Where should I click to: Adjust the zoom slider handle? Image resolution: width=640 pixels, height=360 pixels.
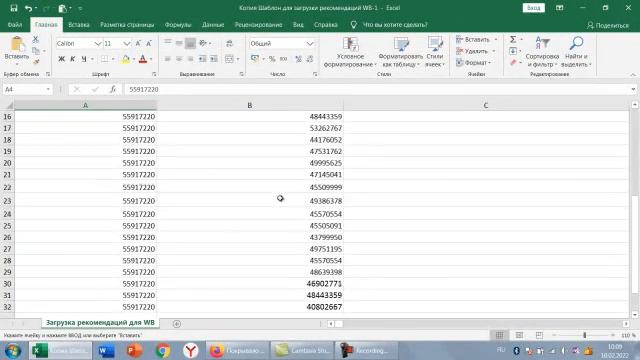click(584, 335)
